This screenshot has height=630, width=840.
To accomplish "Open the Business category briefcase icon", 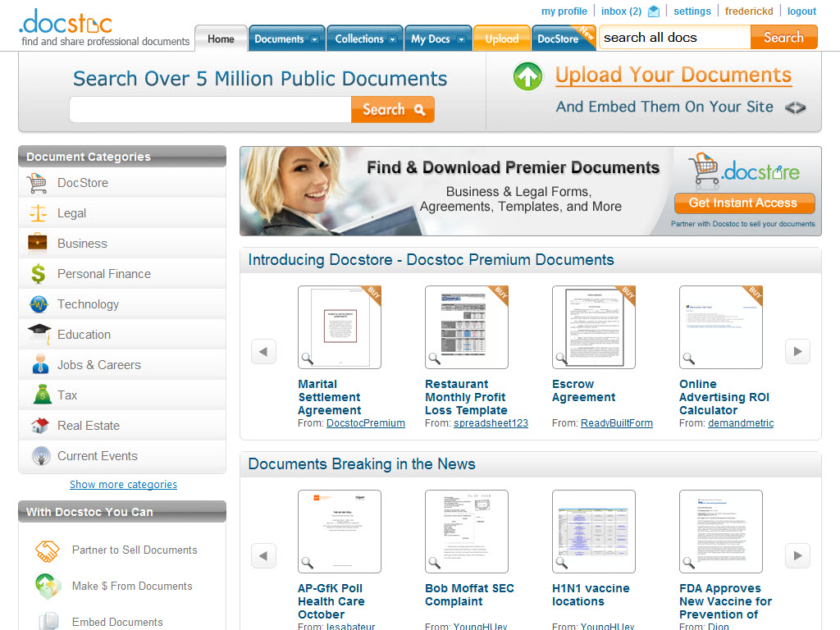I will [37, 243].
